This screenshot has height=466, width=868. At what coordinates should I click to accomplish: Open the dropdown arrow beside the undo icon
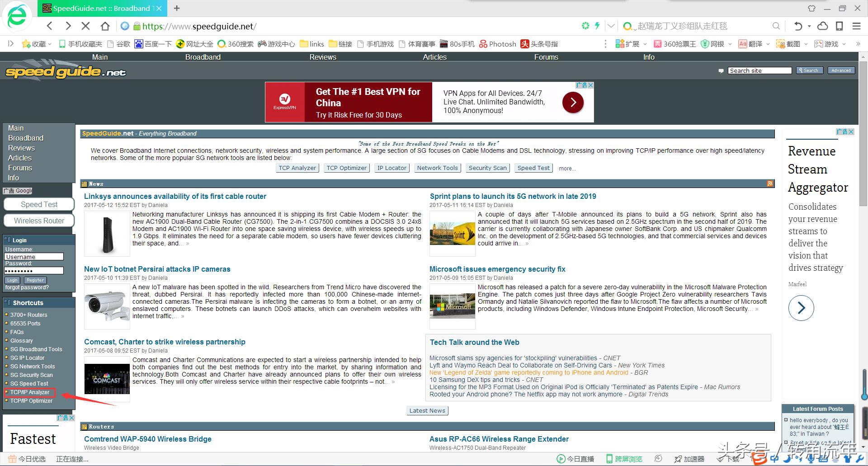(x=809, y=26)
